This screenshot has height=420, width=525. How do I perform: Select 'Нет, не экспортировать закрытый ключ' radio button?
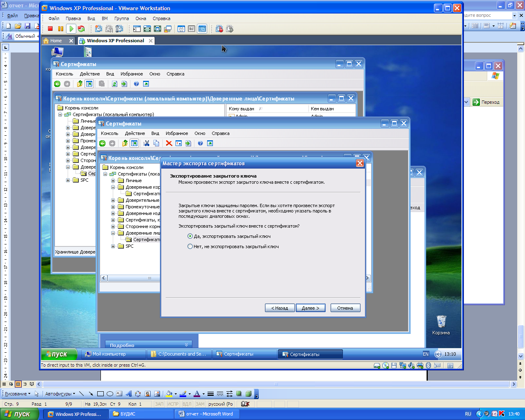point(190,247)
